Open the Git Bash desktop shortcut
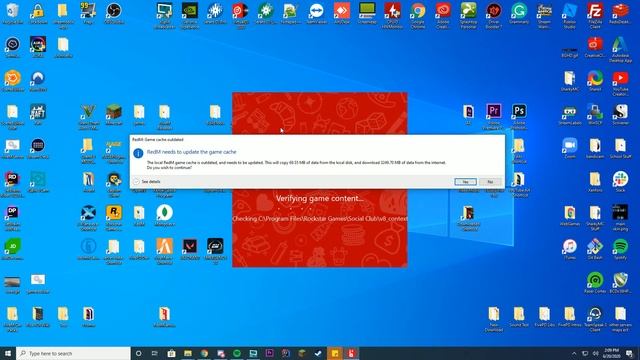 click(595, 249)
